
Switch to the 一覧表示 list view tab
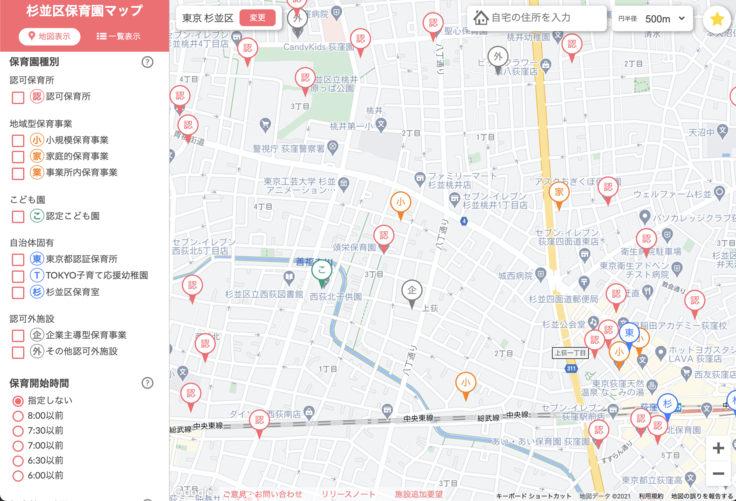(118, 36)
